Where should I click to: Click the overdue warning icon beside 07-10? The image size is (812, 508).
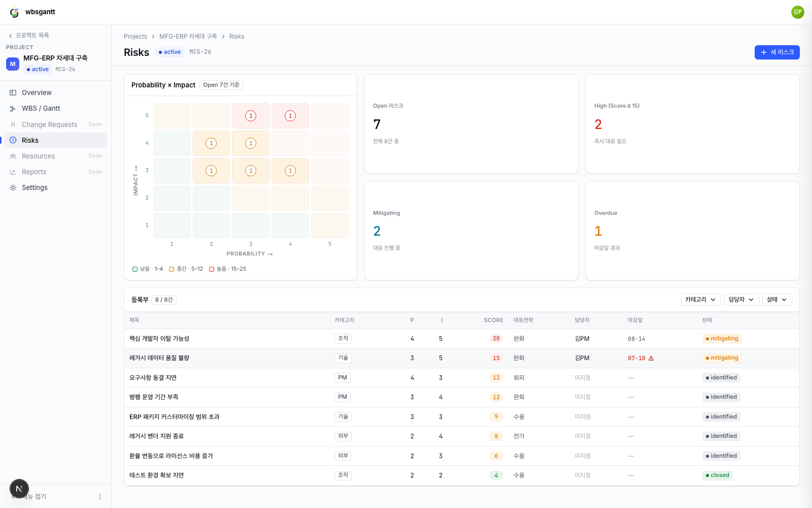[x=651, y=358]
